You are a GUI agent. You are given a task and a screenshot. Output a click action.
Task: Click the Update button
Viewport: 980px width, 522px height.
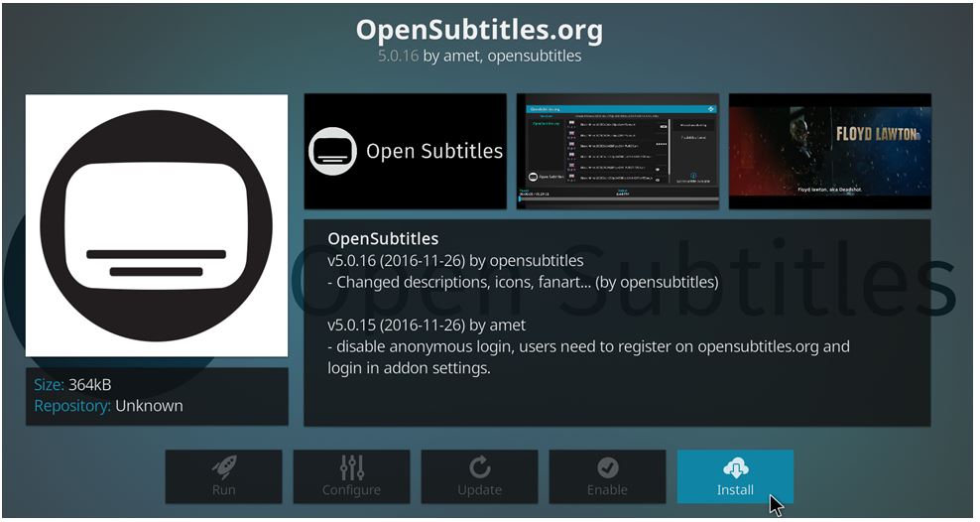(x=479, y=476)
